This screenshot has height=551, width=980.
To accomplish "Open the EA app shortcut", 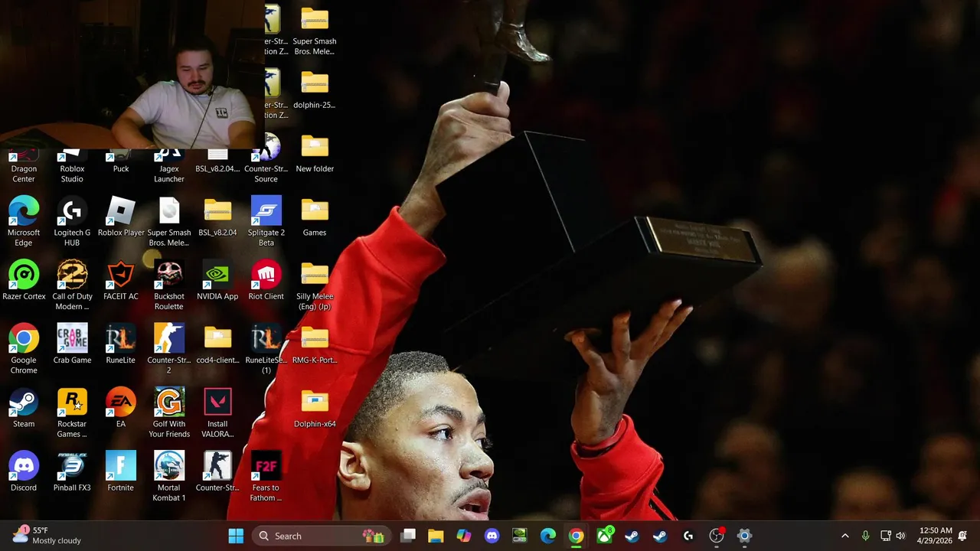I will [121, 408].
